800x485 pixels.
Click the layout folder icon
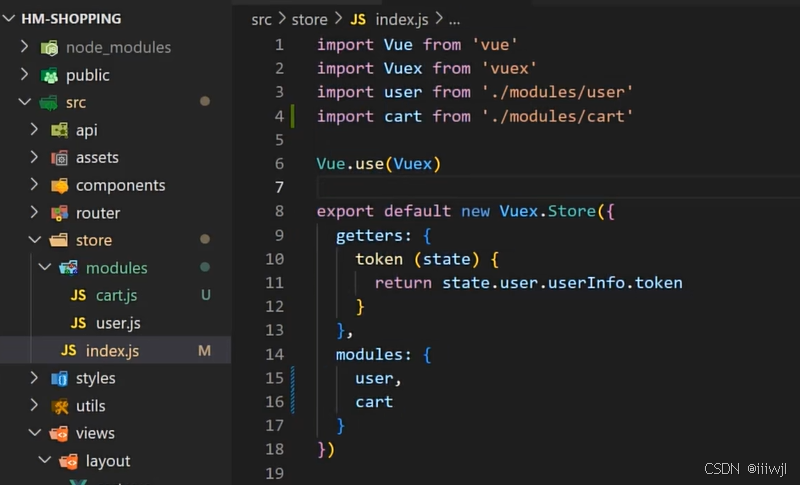[68, 461]
